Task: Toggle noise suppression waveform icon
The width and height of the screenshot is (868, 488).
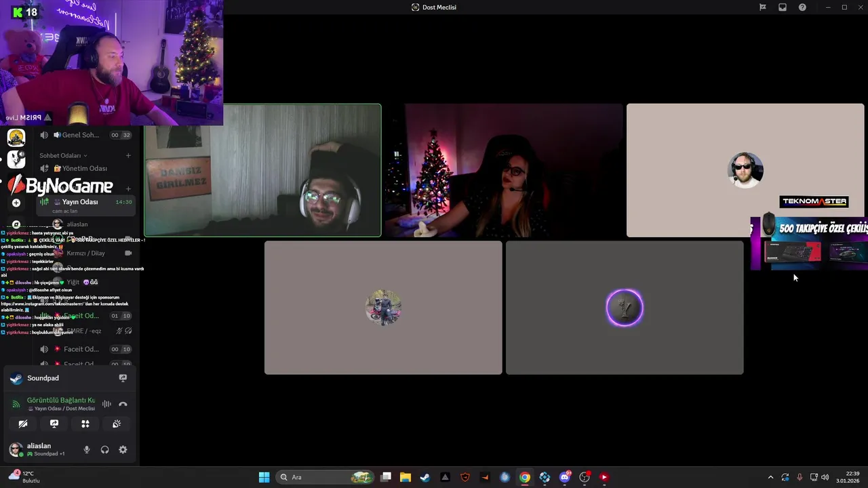Action: pyautogui.click(x=106, y=405)
